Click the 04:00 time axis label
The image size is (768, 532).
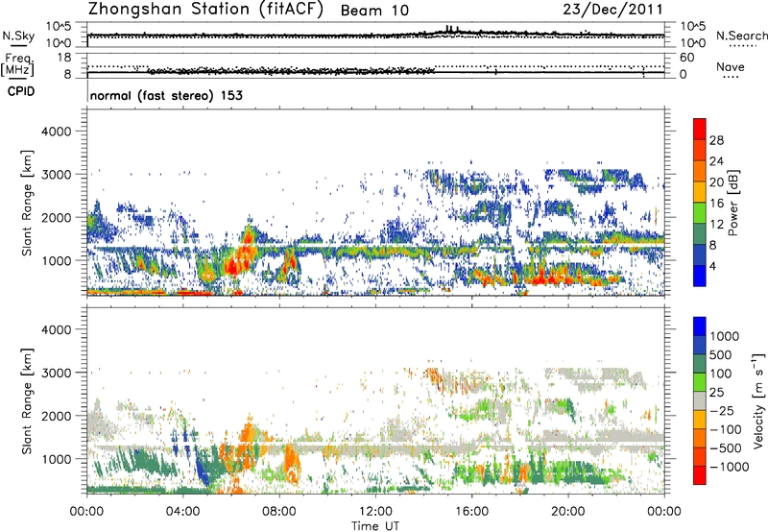183,512
